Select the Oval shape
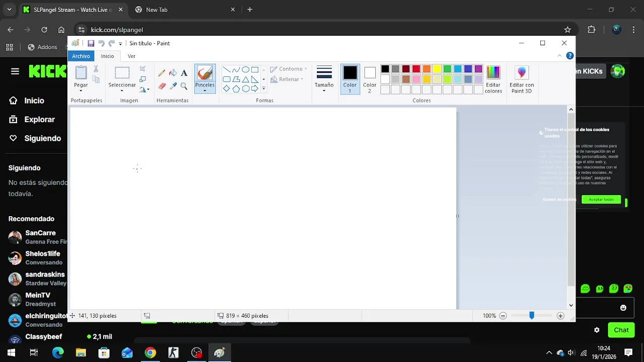Viewport: 644px width, 362px height. tap(246, 70)
